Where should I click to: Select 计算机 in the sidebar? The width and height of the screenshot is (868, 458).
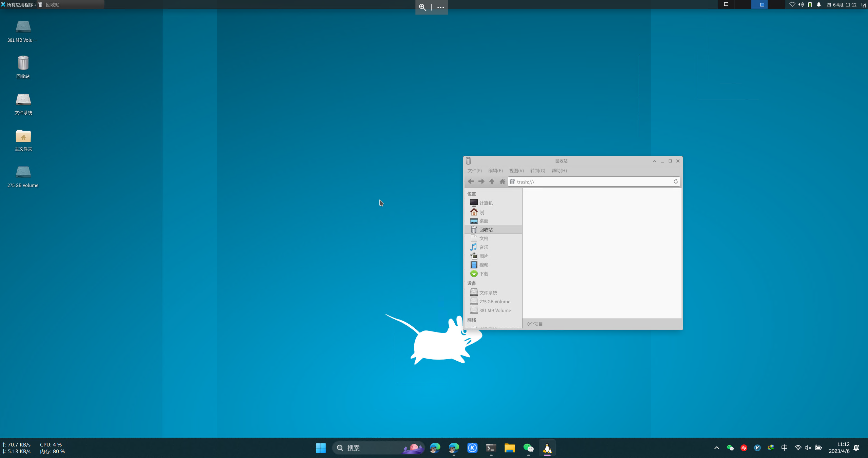coord(486,203)
